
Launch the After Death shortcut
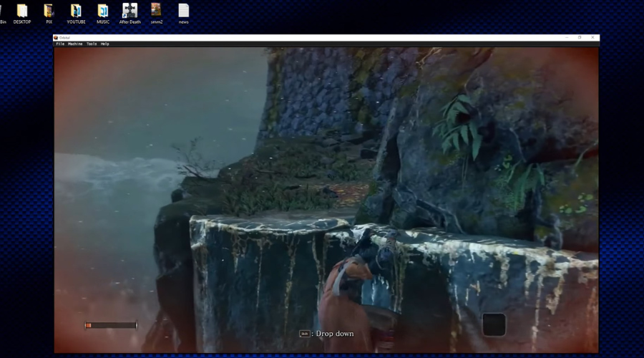130,14
